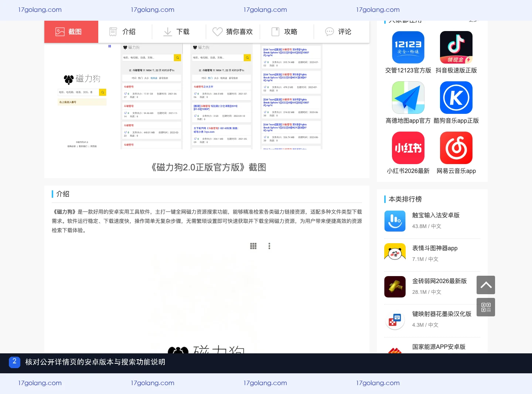
Task: Click the 高德地图app官方 link
Action: point(408,120)
